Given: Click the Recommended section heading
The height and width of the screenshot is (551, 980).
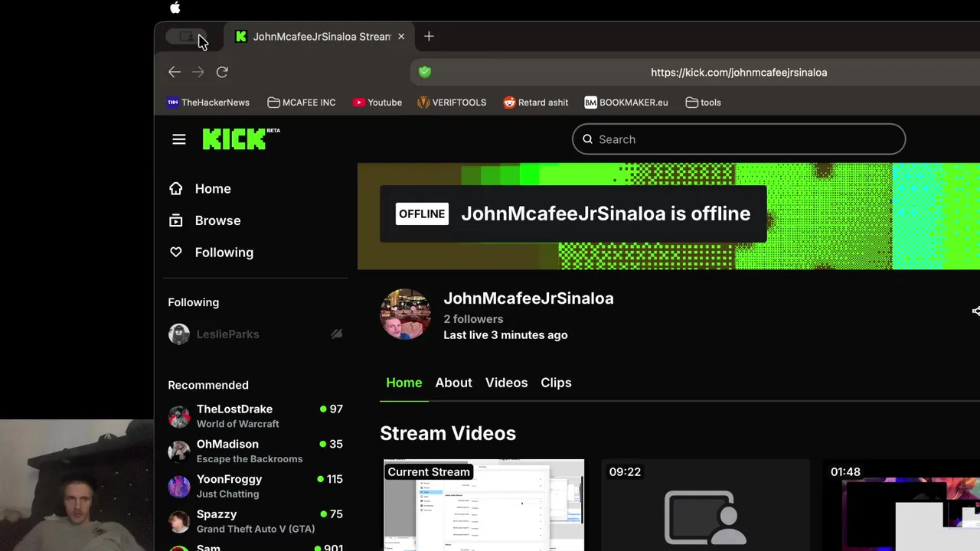Looking at the screenshot, I should 208,385.
